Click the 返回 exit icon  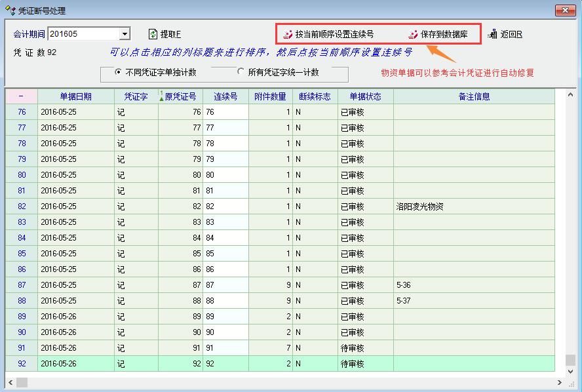[x=492, y=34]
